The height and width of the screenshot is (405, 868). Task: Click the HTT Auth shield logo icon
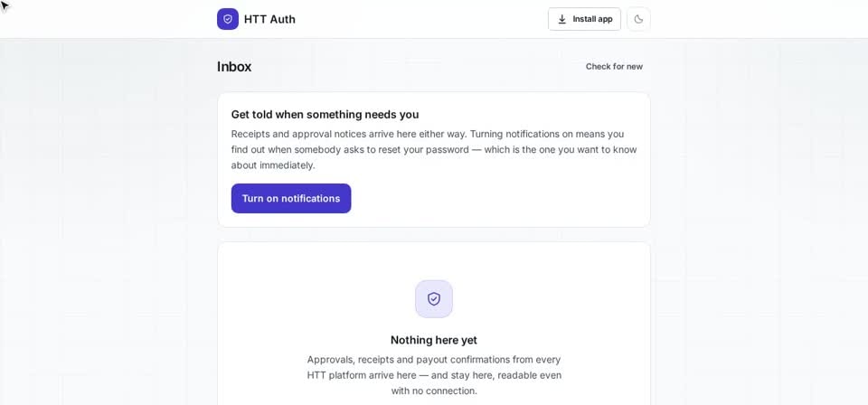(x=228, y=19)
